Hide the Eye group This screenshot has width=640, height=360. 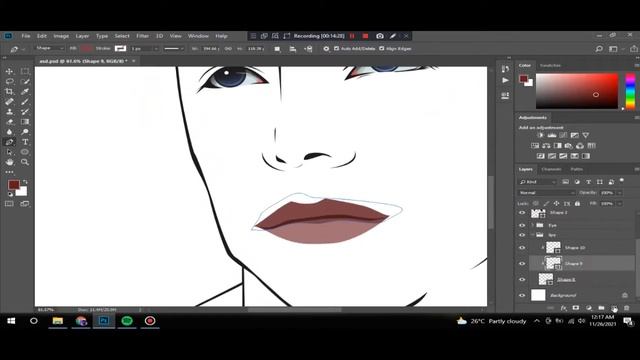coord(522,225)
